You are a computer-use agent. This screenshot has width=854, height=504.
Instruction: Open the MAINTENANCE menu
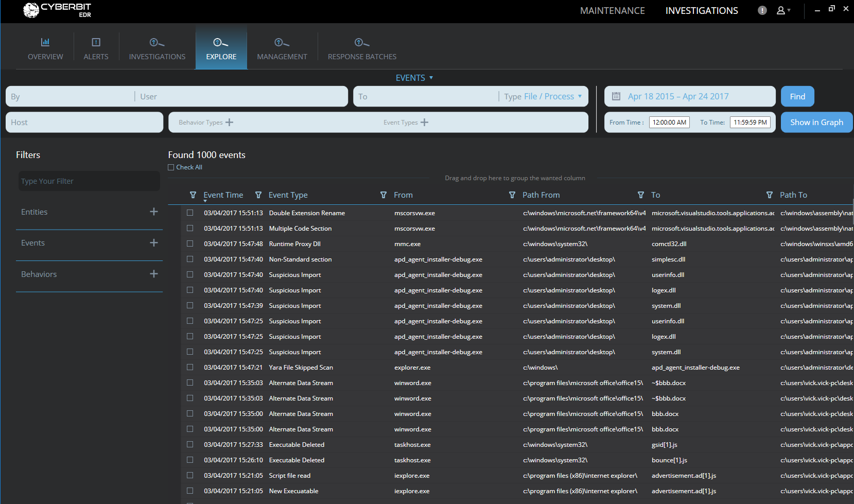(612, 11)
